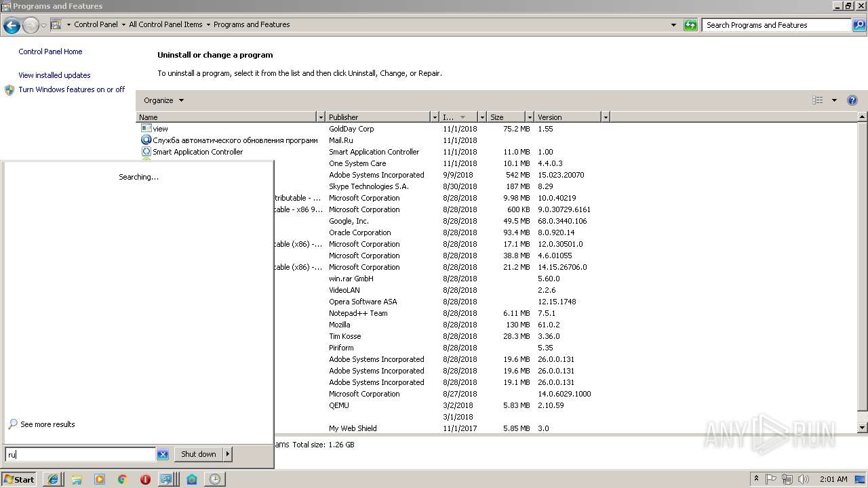Click the Shut down button
Viewport: 868px width, 488px height.
click(x=199, y=454)
